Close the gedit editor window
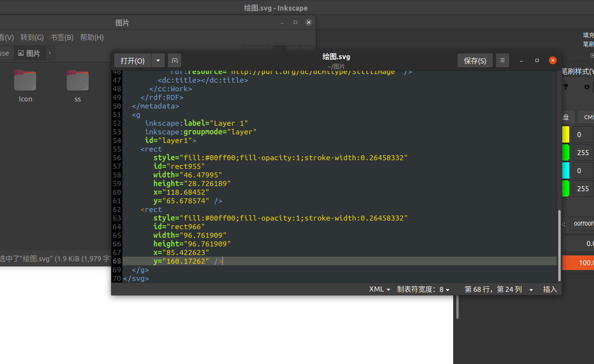Image resolution: width=594 pixels, height=364 pixels. [x=552, y=60]
